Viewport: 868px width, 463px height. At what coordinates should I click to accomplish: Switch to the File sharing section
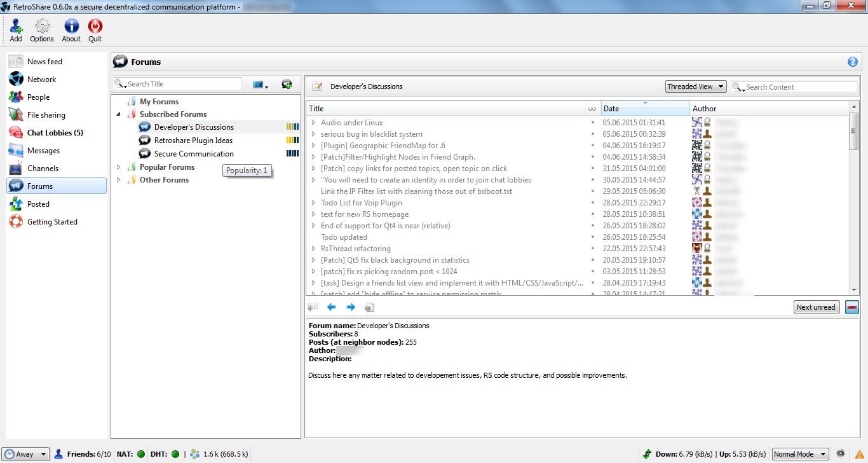(x=46, y=115)
